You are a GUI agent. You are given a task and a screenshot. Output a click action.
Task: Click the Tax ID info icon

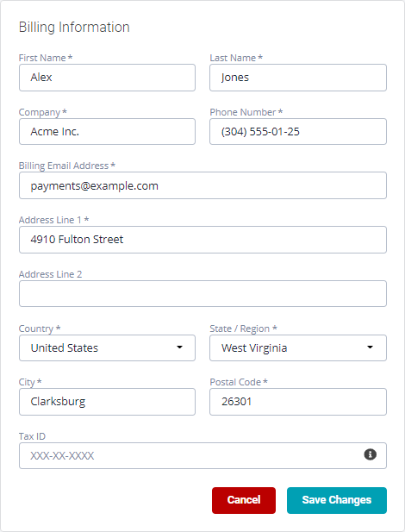(370, 454)
